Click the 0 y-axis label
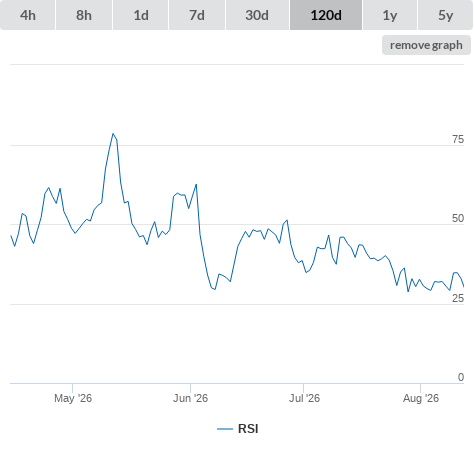The width and height of the screenshot is (474, 455). tap(461, 377)
